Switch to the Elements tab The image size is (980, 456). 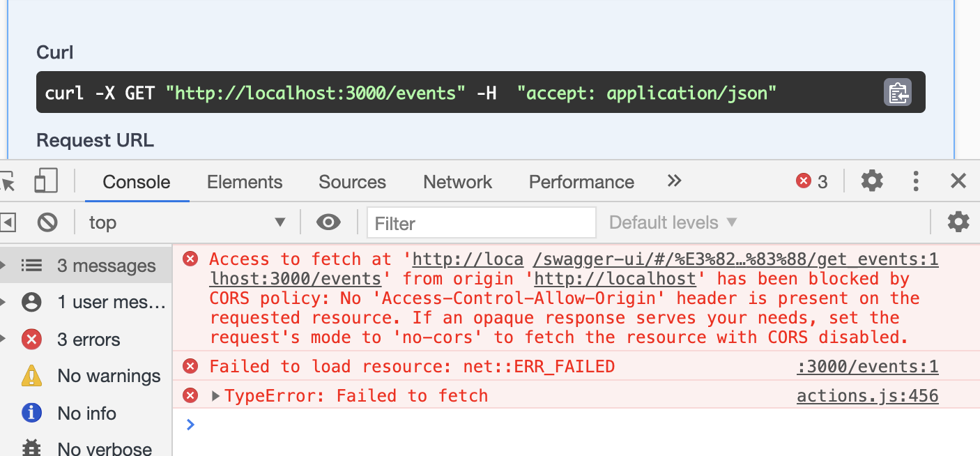point(245,182)
